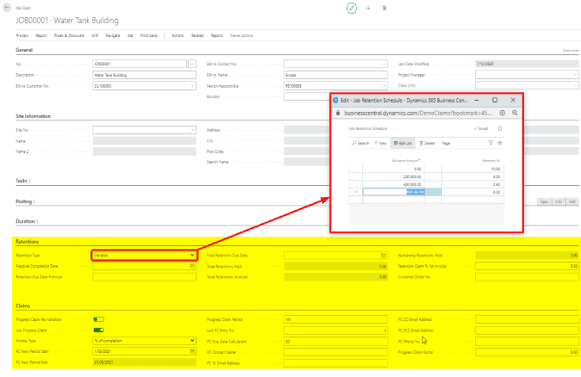Expand the Posting section
Screen dimensions: 581x377
coord(25,202)
